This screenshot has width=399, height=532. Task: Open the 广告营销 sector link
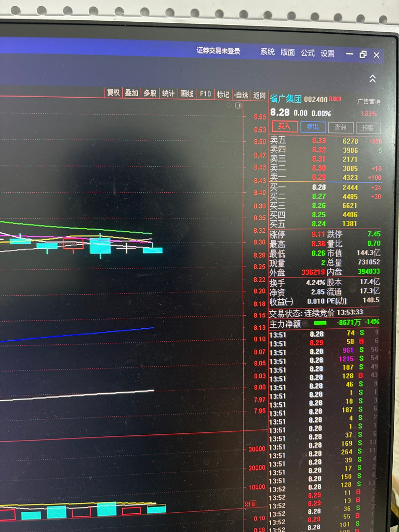click(x=369, y=101)
